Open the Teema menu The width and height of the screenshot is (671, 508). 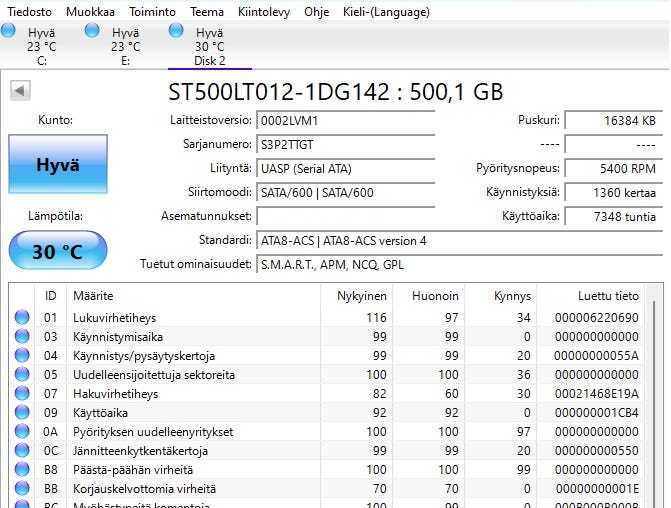(x=207, y=12)
